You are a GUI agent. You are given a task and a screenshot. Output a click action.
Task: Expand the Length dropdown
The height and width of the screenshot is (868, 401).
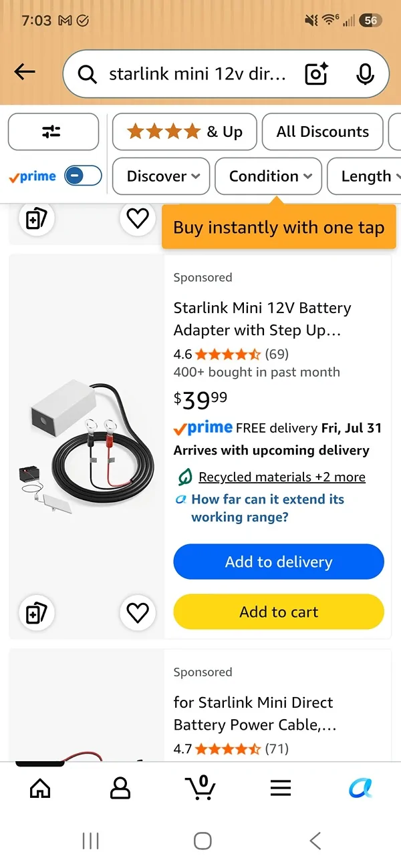click(365, 176)
